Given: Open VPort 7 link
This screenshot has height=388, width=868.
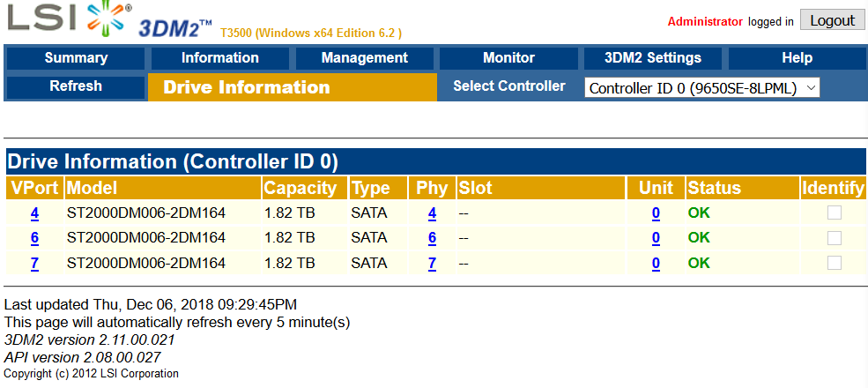Looking at the screenshot, I should (x=34, y=264).
